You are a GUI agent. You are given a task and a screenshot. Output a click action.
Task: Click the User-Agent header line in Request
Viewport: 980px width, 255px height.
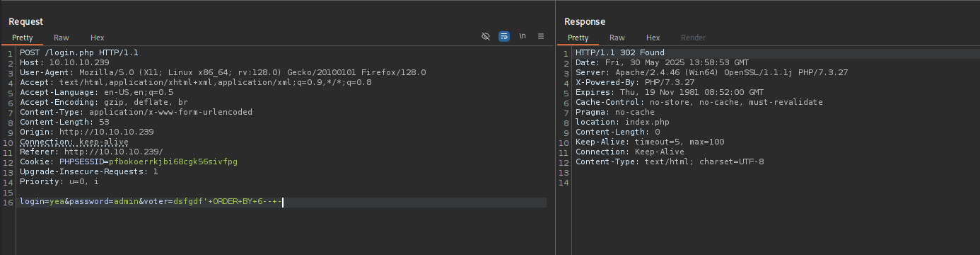[223, 73]
